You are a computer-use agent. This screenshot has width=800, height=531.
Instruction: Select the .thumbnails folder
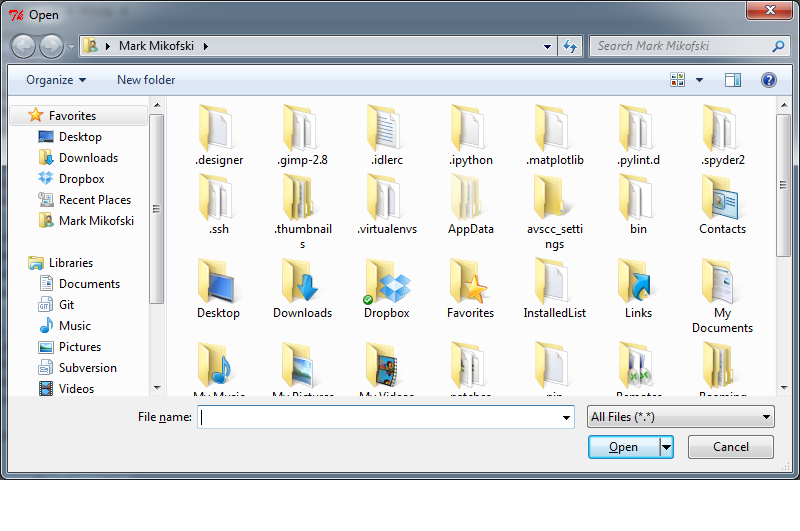click(303, 212)
